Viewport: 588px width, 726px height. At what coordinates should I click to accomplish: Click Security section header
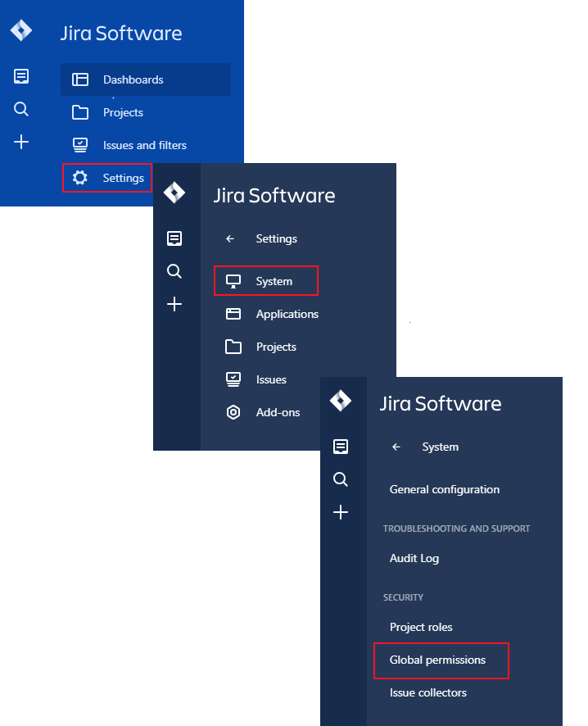click(404, 597)
